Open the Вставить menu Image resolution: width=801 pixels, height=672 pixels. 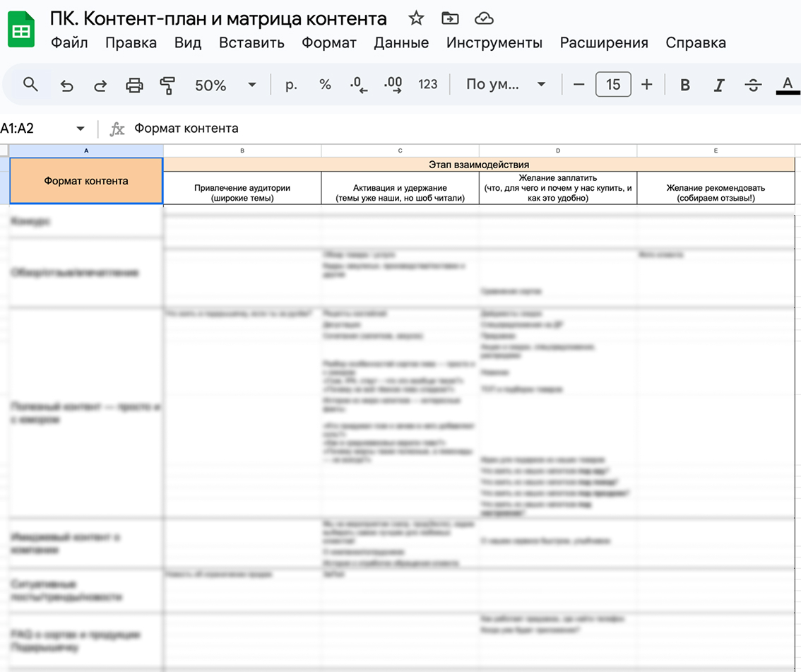pos(251,42)
